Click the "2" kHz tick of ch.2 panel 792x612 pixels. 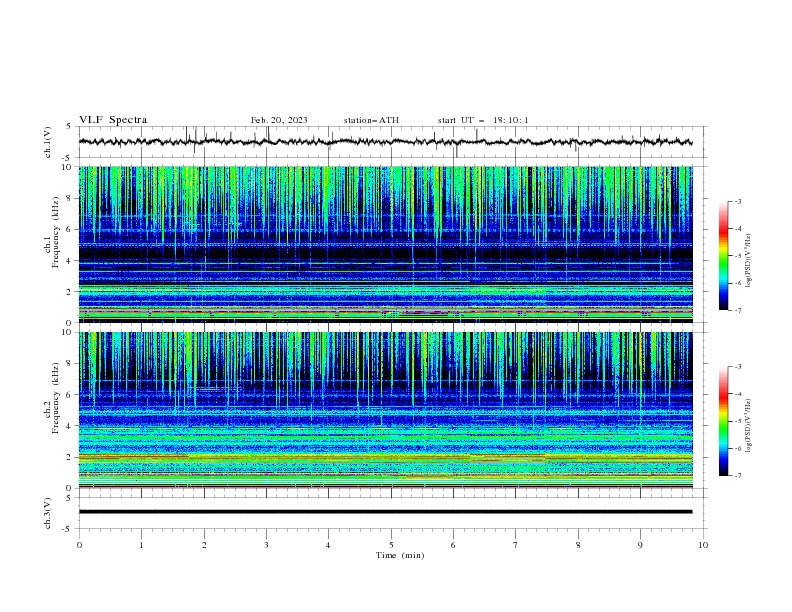[x=70, y=457]
